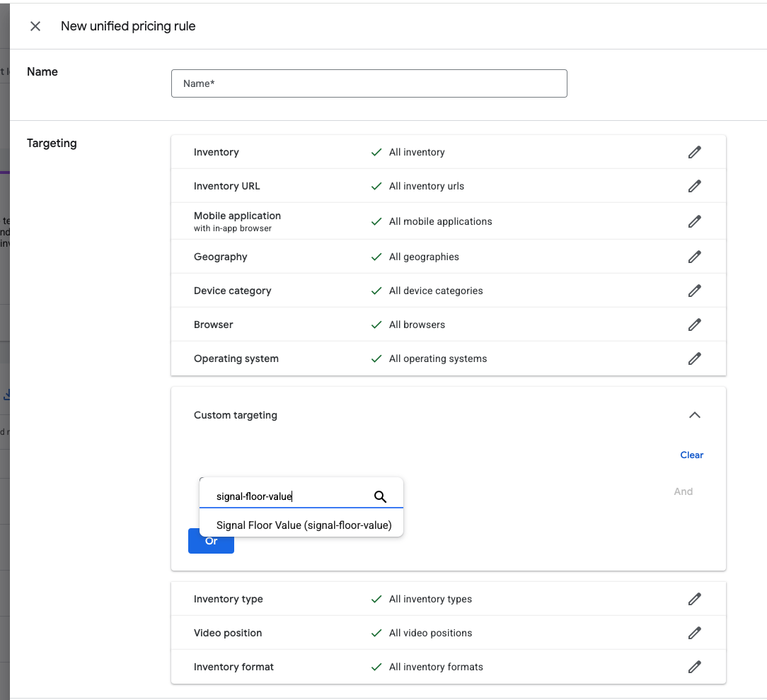Edit Mobile application targeting pencil icon
This screenshot has width=767, height=700.
694,221
